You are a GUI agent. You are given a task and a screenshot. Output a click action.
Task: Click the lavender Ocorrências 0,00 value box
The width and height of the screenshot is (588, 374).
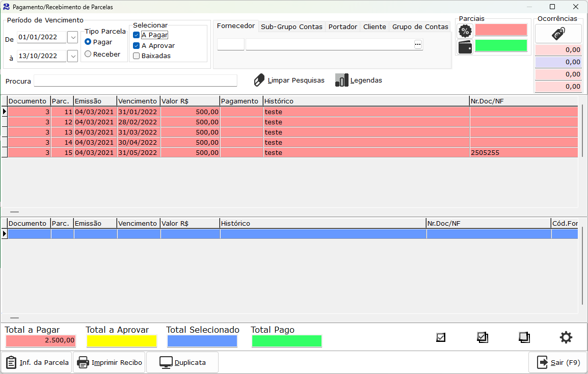(558, 62)
